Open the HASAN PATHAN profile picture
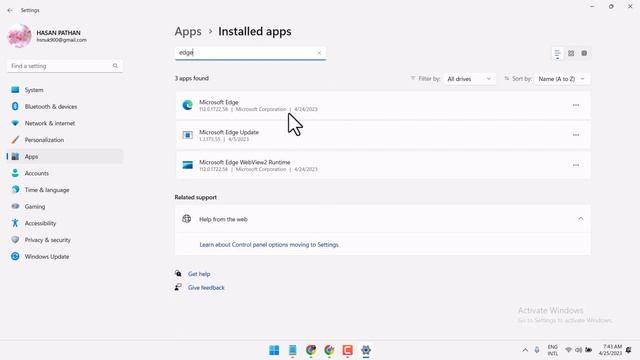 pos(19,36)
